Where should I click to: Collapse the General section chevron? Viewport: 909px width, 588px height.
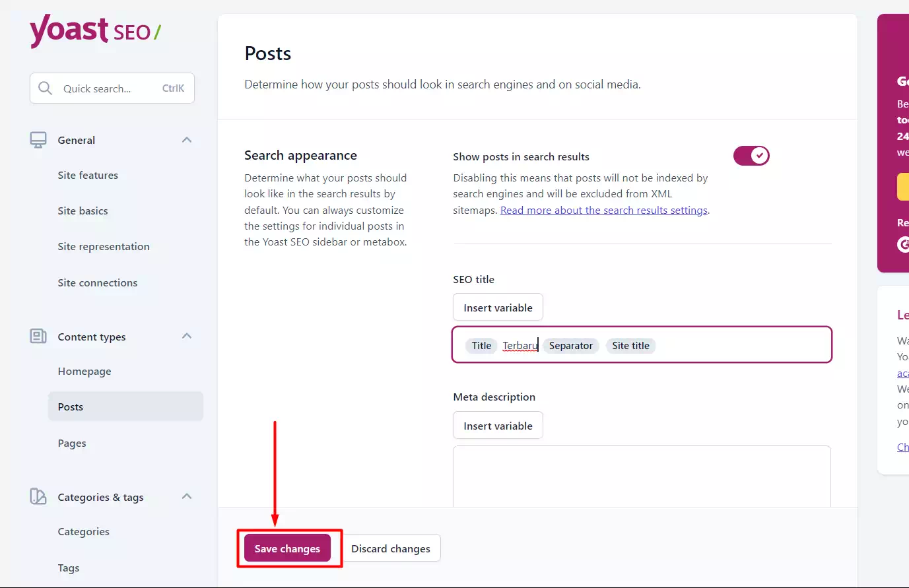pyautogui.click(x=187, y=140)
